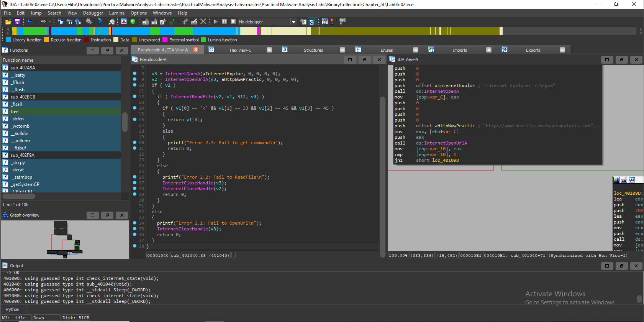Toggle breakpoint dot at pseudocode line 34
The image size is (644, 322).
point(134,223)
